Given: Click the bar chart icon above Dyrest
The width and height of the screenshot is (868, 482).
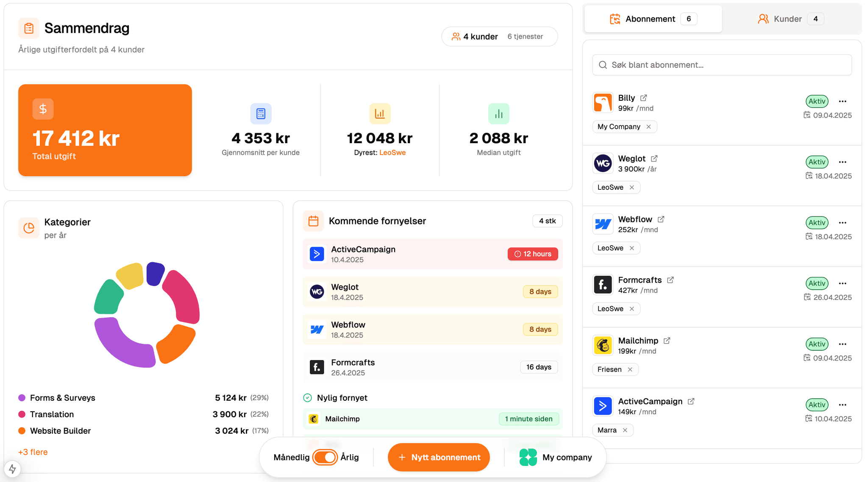Looking at the screenshot, I should tap(380, 114).
